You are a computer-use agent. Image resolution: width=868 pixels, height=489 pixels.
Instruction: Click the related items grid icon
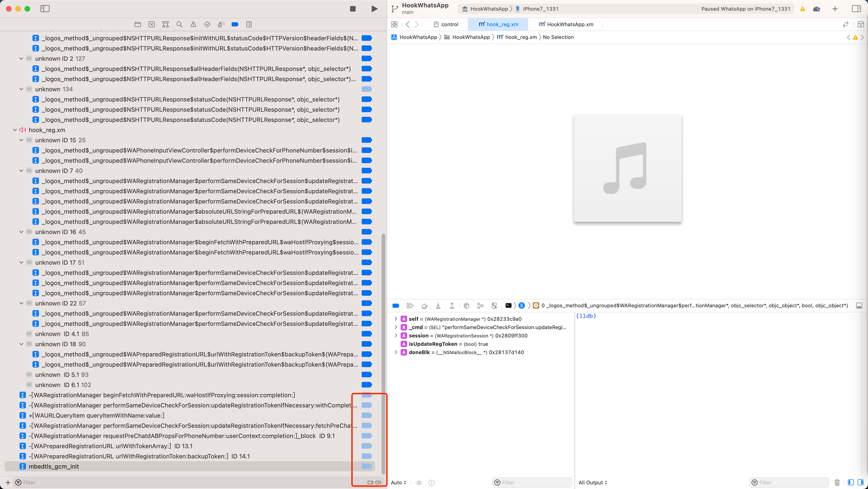(x=394, y=24)
